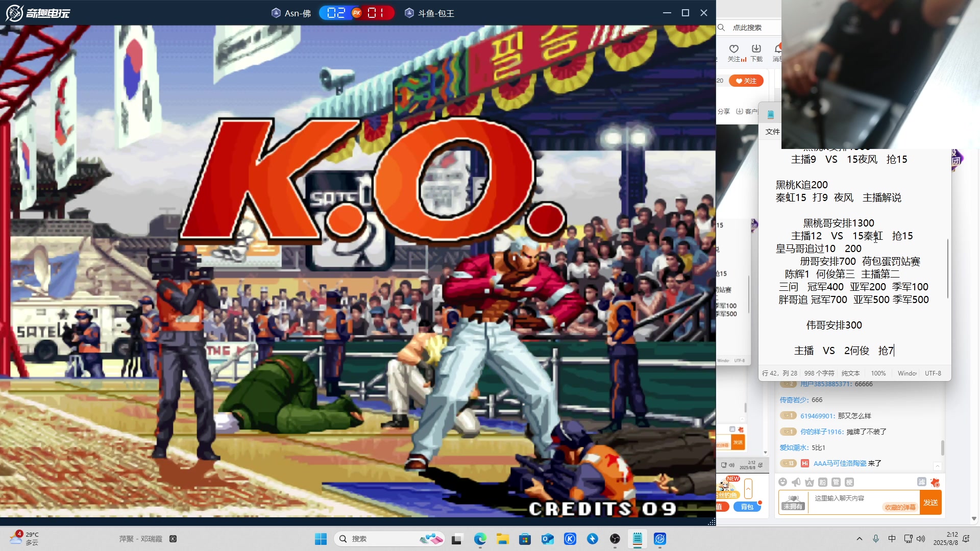The height and width of the screenshot is (551, 980).
Task: Click the taskbar weather widget 29°C 多云
Action: (x=24, y=538)
